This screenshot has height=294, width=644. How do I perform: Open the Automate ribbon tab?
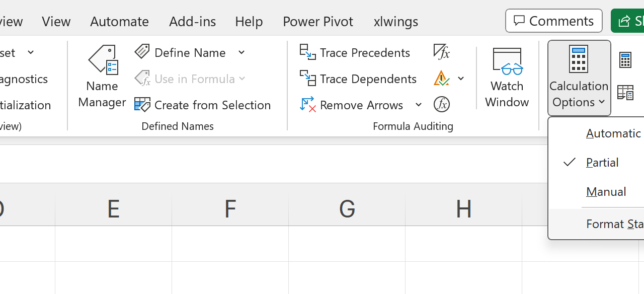click(x=119, y=21)
